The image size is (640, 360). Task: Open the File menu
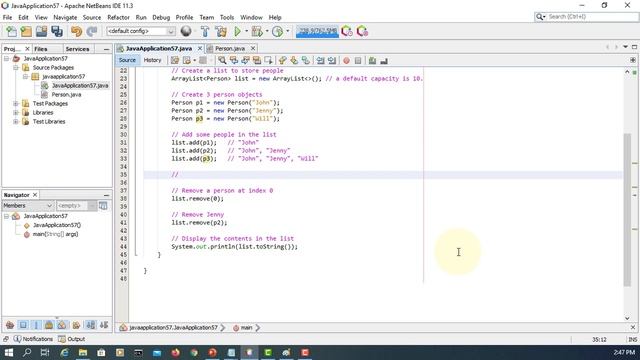(7, 18)
